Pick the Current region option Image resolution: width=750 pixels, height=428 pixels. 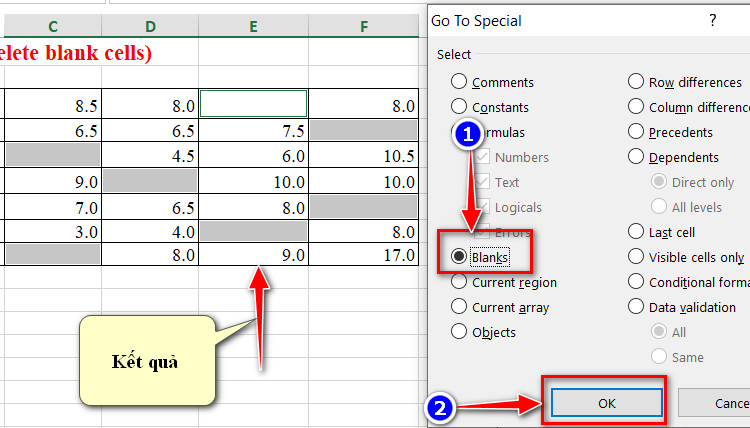click(459, 282)
